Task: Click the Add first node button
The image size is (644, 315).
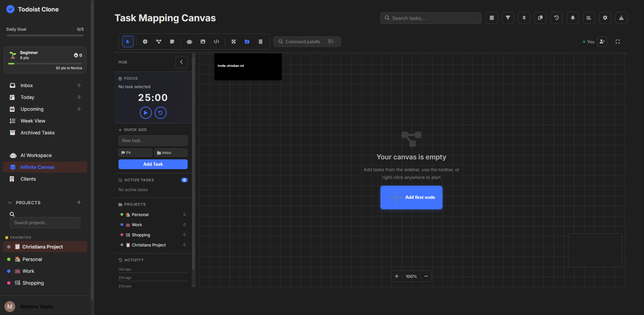Action: click(x=411, y=198)
